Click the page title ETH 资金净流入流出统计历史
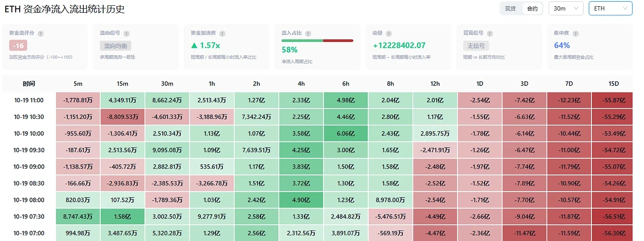The image size is (644, 241). pyautogui.click(x=64, y=9)
